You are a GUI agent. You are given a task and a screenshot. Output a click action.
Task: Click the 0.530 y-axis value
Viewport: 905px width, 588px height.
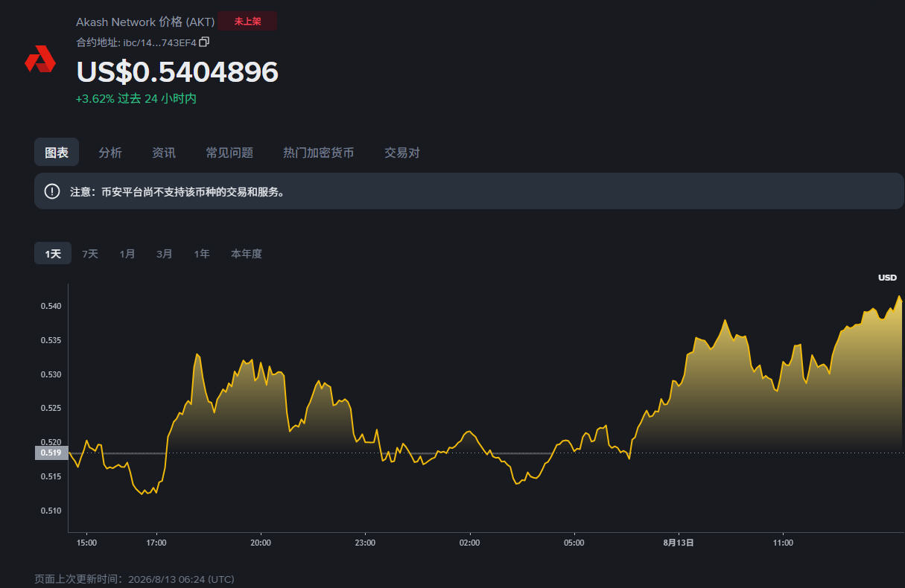[51, 374]
